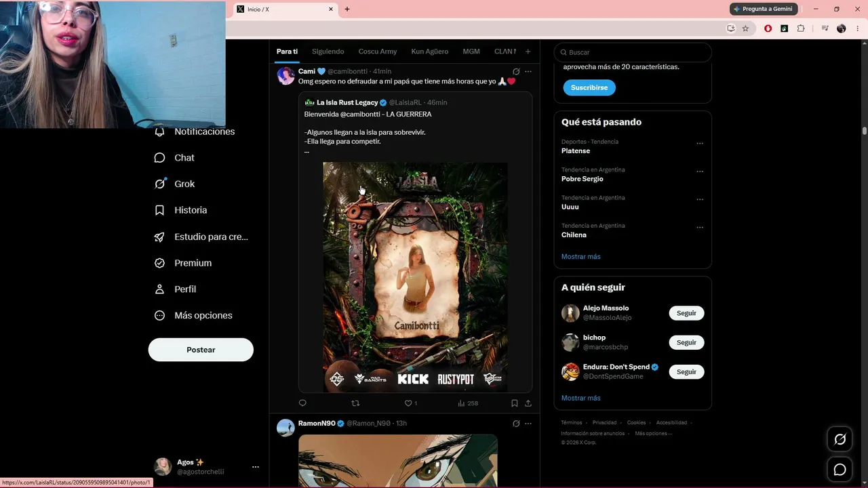Open Estudio para creadores in sidebar
The image size is (868, 488).
tap(201, 237)
